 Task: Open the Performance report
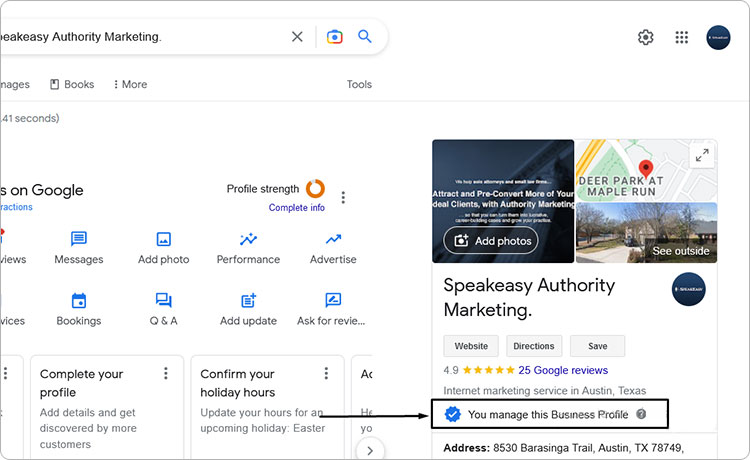tap(248, 248)
